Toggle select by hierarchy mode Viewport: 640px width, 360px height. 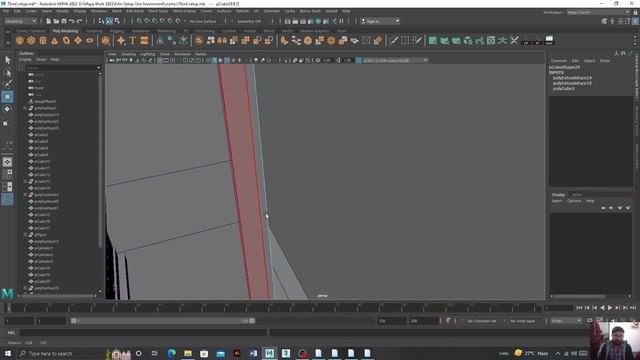coord(102,21)
